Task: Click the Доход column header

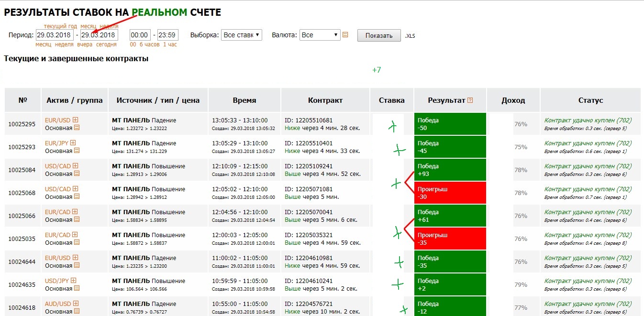Action: (x=513, y=100)
